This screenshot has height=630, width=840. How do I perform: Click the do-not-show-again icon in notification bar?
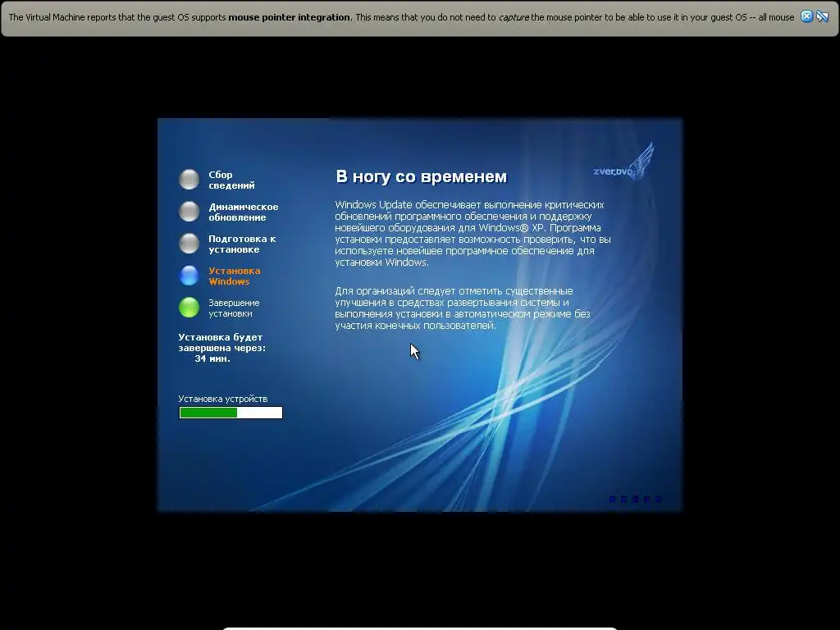tap(822, 16)
